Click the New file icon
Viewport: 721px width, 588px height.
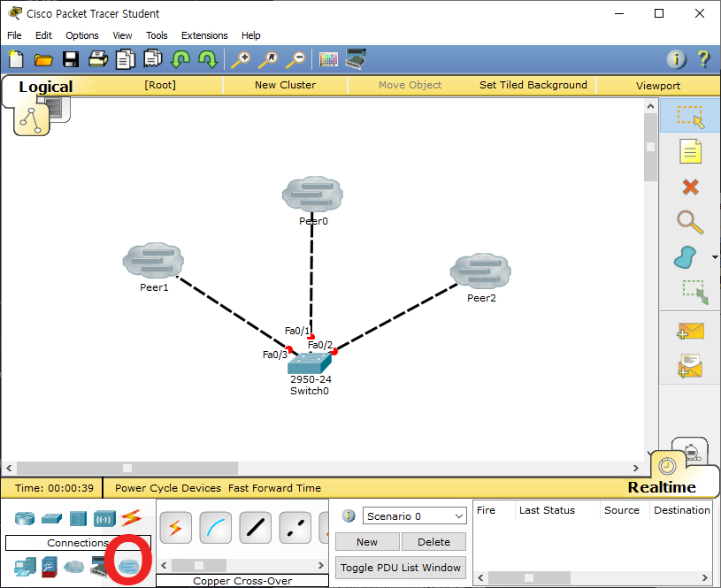coord(16,59)
